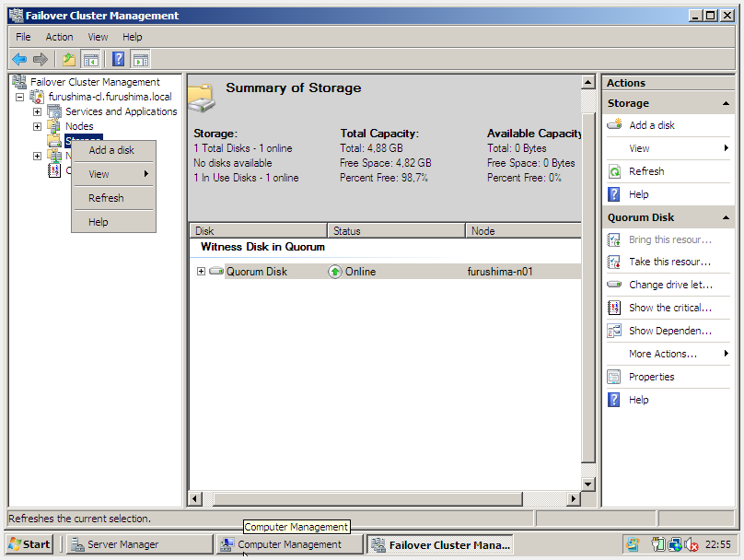Select the Witness Disk in Quorum group heading

[262, 247]
